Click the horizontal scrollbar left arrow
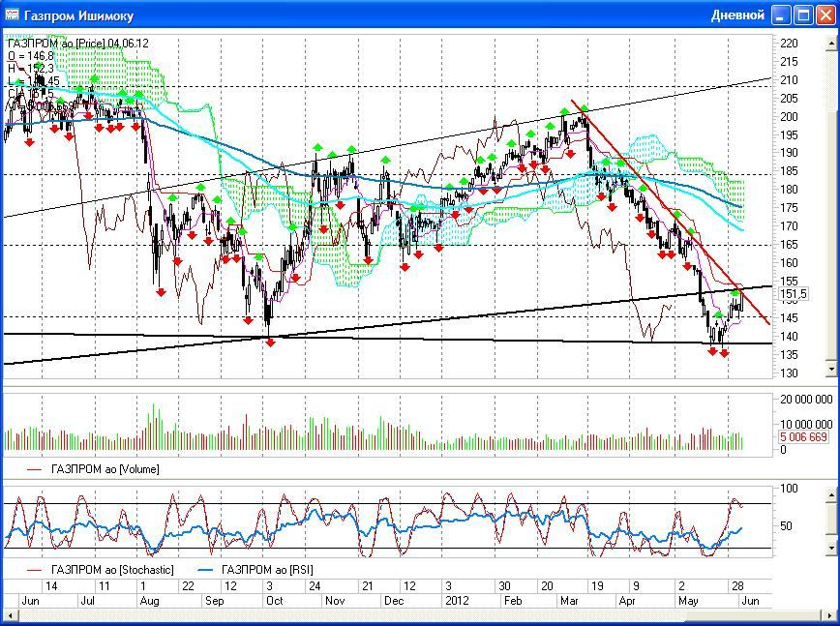 point(9,615)
